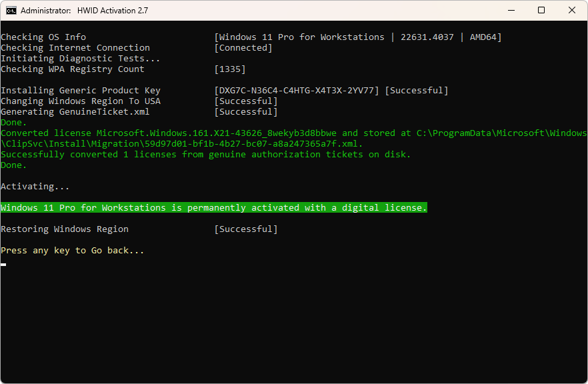Click the "[Connected]" internet status text

[243, 48]
